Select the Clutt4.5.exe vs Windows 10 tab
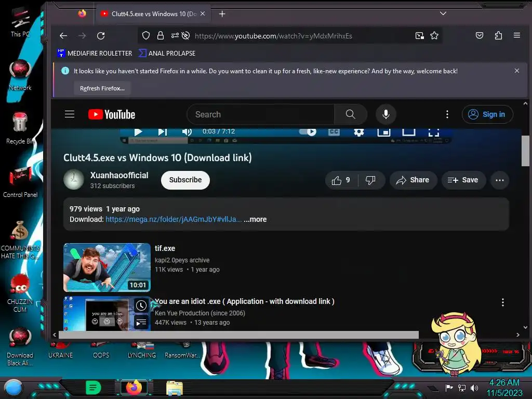This screenshot has height=399, width=532. click(154, 14)
